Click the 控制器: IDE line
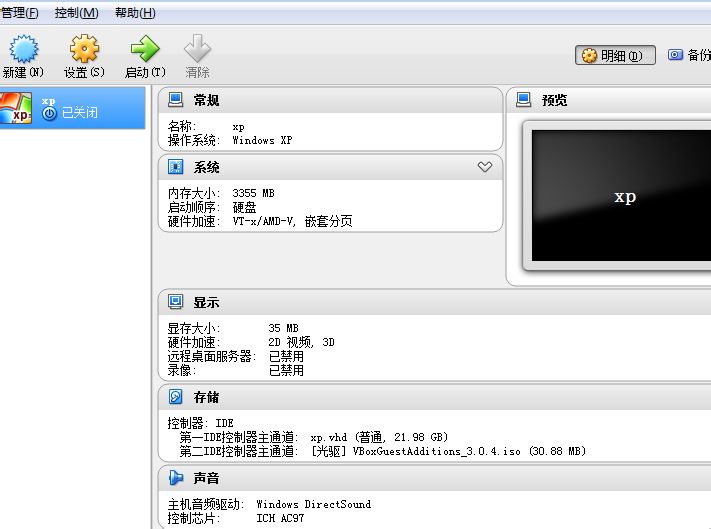This screenshot has width=711, height=529. point(200,423)
